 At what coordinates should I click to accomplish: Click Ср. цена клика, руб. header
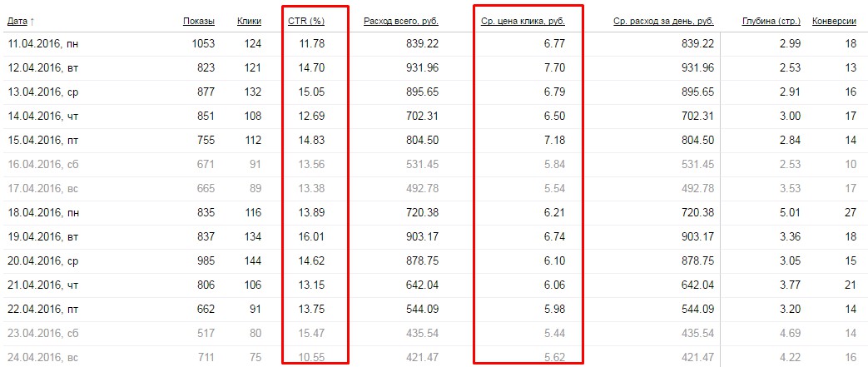(x=523, y=22)
